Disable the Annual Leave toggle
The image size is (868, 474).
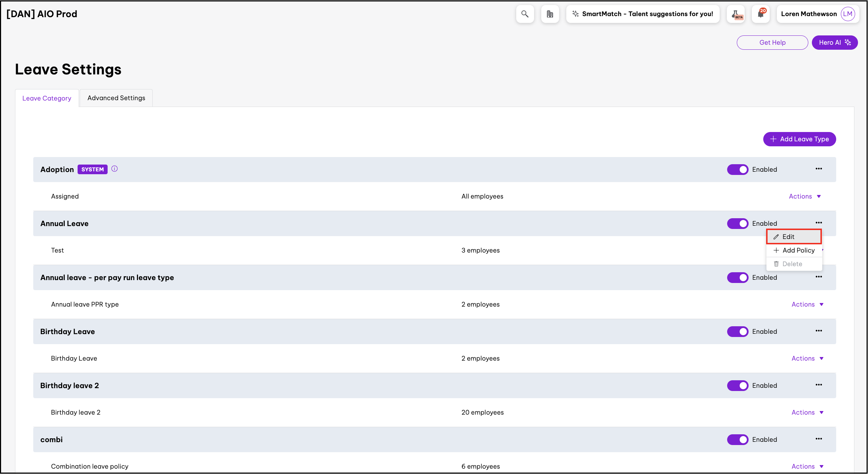(738, 224)
